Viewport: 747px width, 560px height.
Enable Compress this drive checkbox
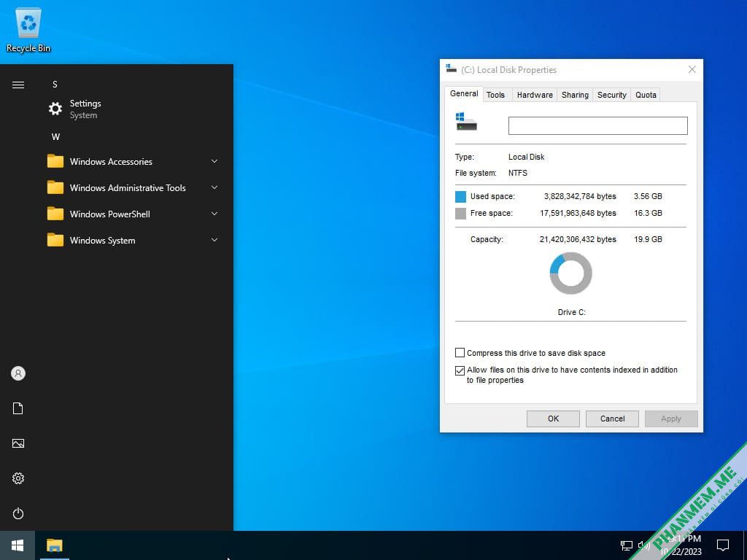pos(460,353)
